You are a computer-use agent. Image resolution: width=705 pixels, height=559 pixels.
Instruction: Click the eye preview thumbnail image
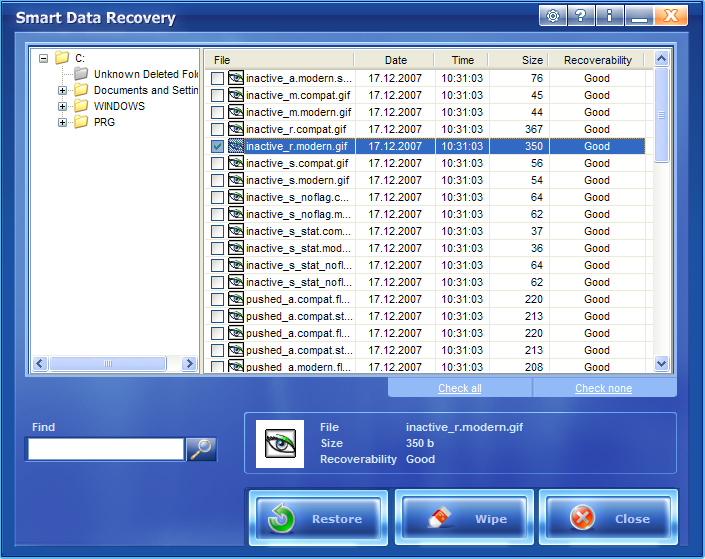280,443
